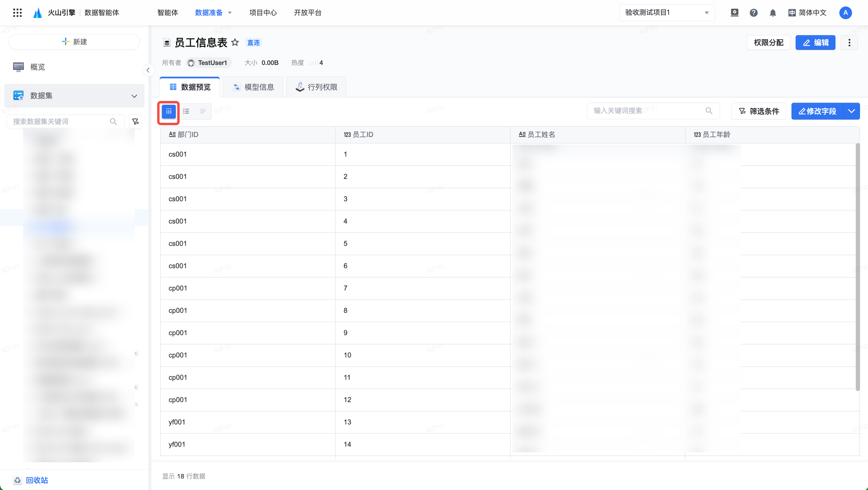Image resolution: width=868 pixels, height=490 pixels.
Task: Click the 权限分配 button
Action: pyautogui.click(x=768, y=43)
